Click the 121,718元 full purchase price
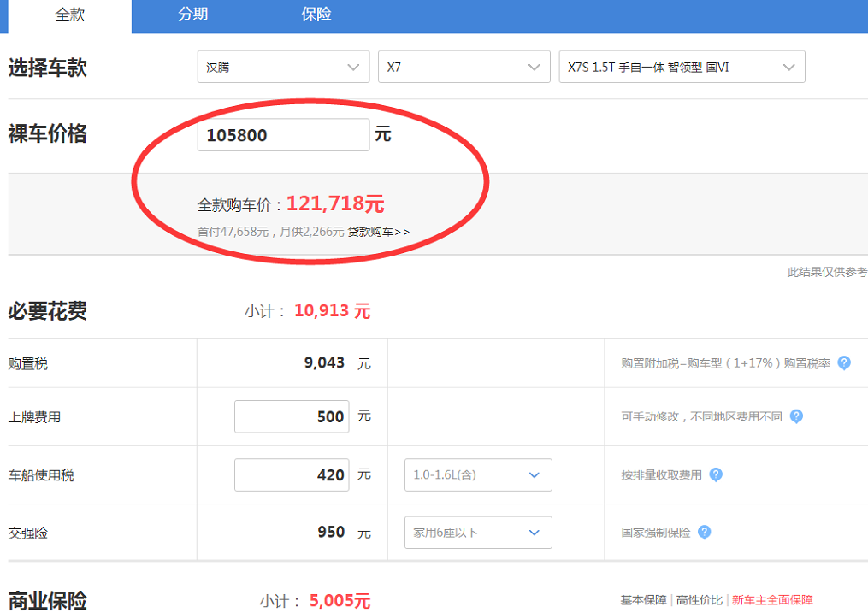Viewport: 868px width, 613px height. [335, 203]
